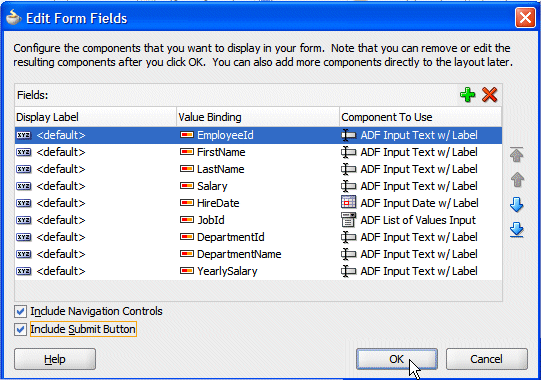This screenshot has width=541, height=380.
Task: Click the Cancel button
Action: tap(486, 359)
